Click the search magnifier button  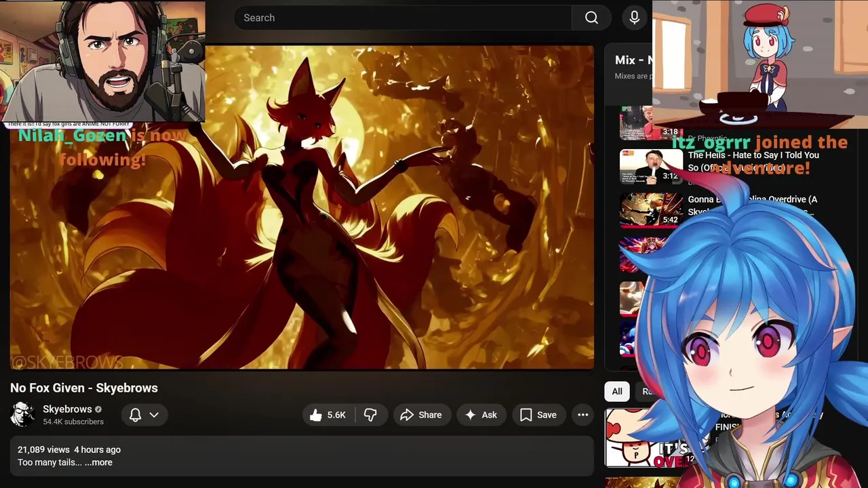coord(591,18)
